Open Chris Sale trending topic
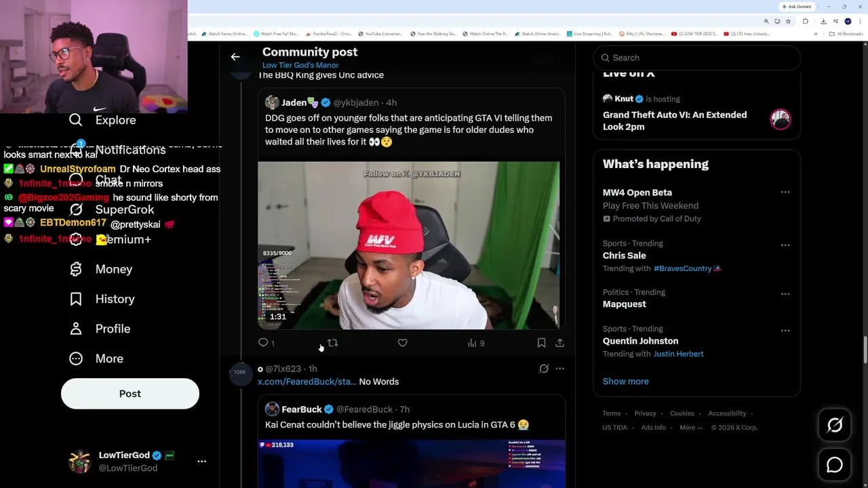868x488 pixels. tap(624, 256)
